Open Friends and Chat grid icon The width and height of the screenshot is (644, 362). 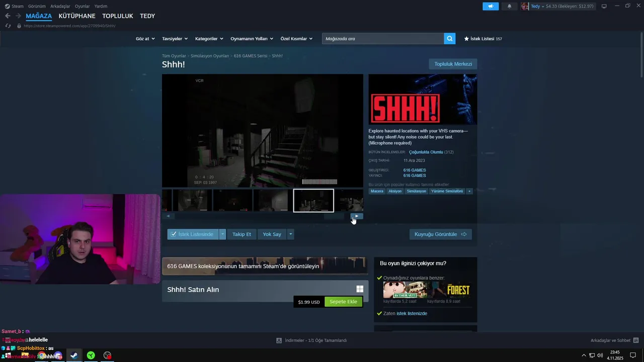coord(636,340)
